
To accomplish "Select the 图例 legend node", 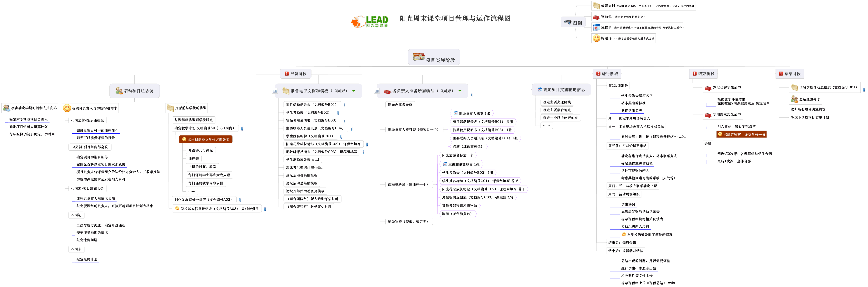I will coord(573,23).
